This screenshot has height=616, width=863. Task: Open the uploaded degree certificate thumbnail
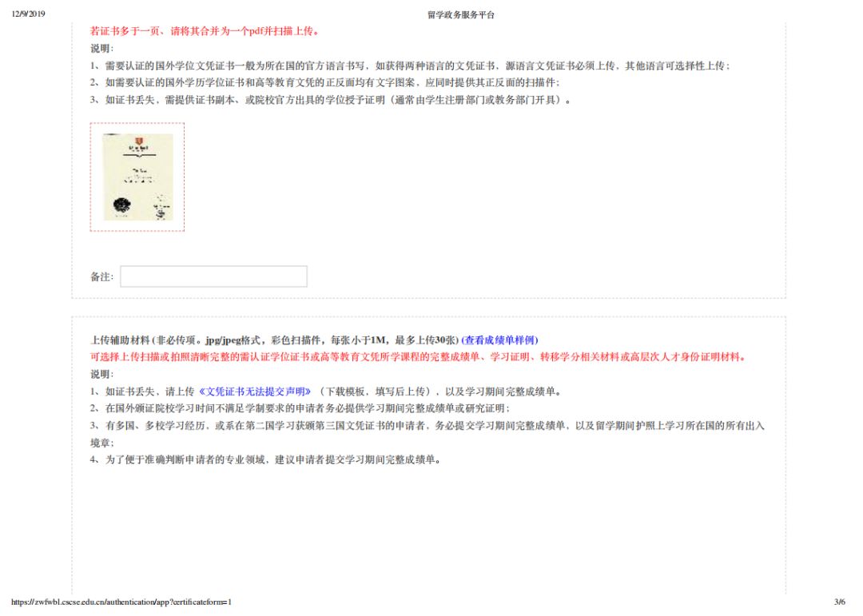137,177
